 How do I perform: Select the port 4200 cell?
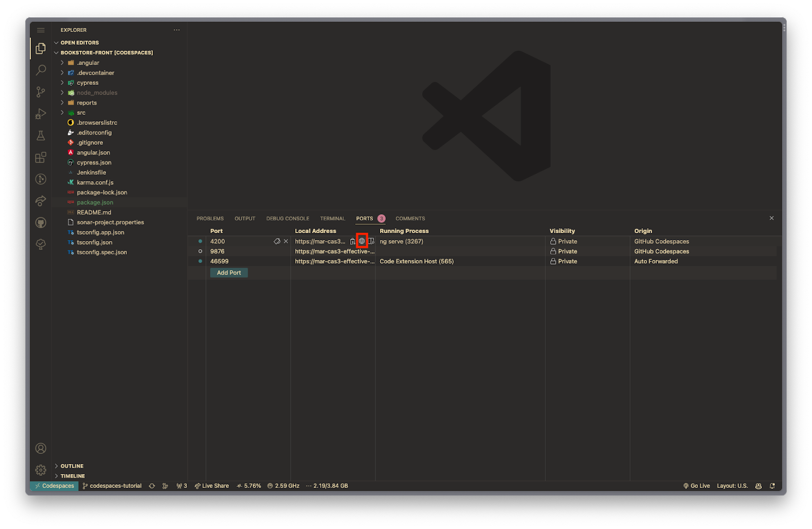(x=217, y=242)
